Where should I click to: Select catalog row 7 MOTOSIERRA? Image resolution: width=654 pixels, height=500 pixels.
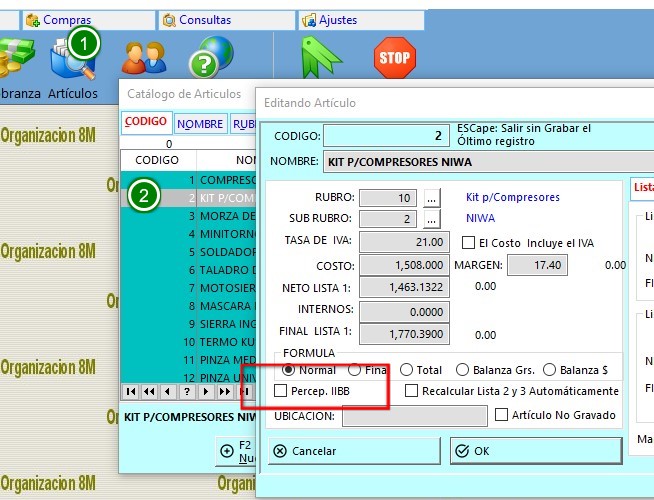pyautogui.click(x=189, y=288)
